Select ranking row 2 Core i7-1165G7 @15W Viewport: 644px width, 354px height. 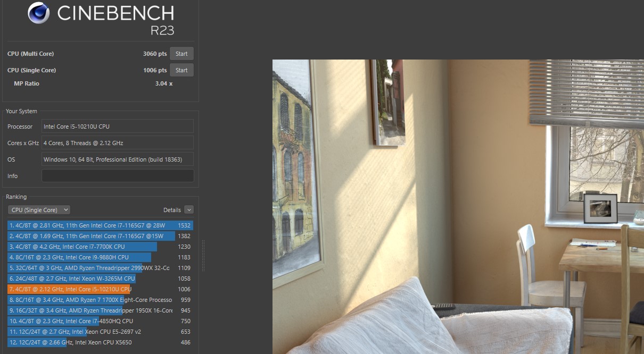point(100,236)
